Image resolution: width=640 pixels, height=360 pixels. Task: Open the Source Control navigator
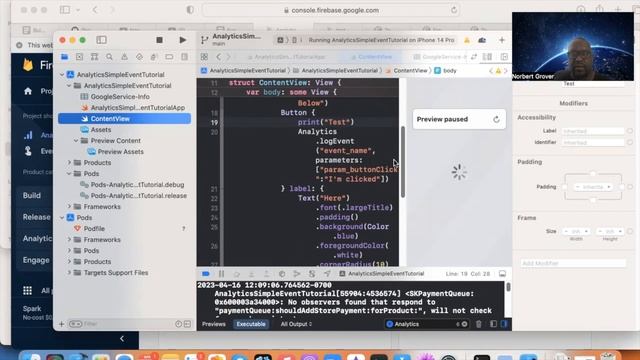[80, 57]
